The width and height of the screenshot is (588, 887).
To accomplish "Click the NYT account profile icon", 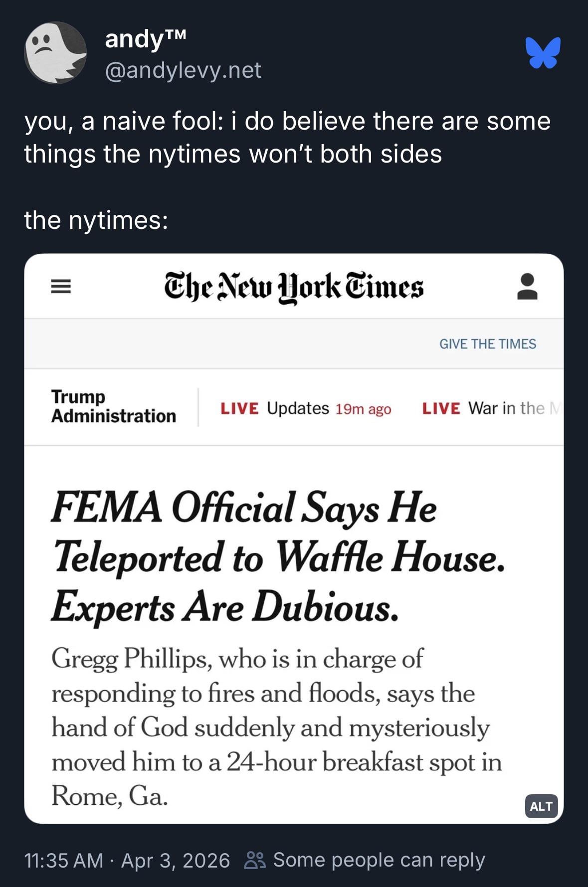I will pos(527,286).
